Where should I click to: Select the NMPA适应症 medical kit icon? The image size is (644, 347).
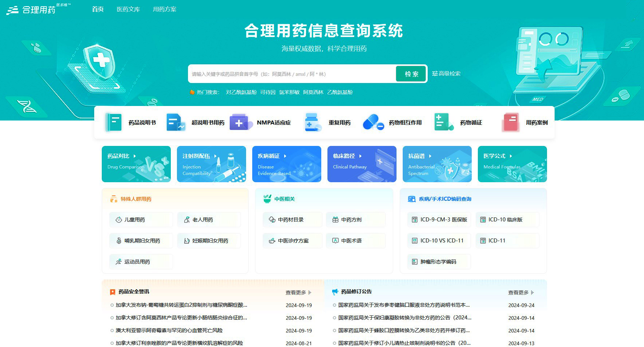241,122
